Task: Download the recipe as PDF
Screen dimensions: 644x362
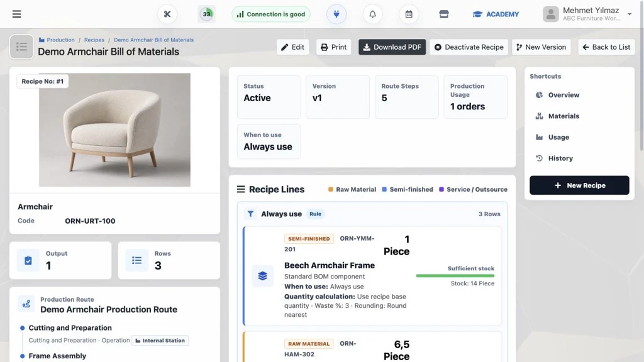Action: 392,47
